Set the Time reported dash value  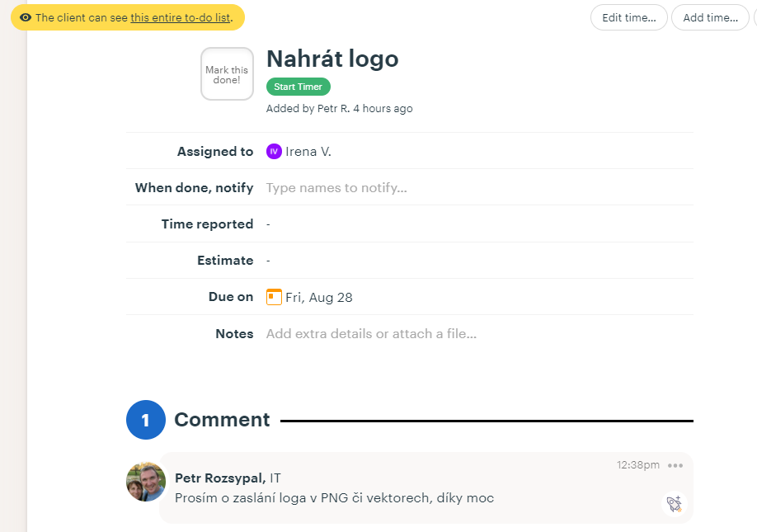coord(269,224)
